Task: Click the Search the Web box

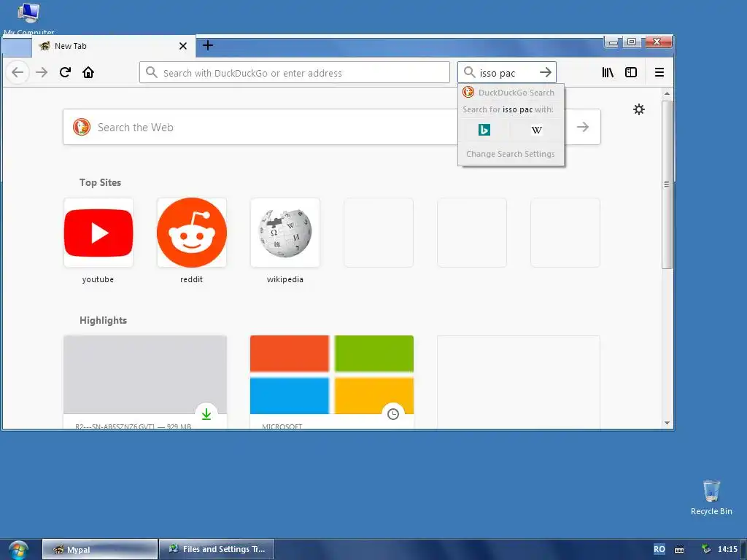Action: pyautogui.click(x=332, y=127)
